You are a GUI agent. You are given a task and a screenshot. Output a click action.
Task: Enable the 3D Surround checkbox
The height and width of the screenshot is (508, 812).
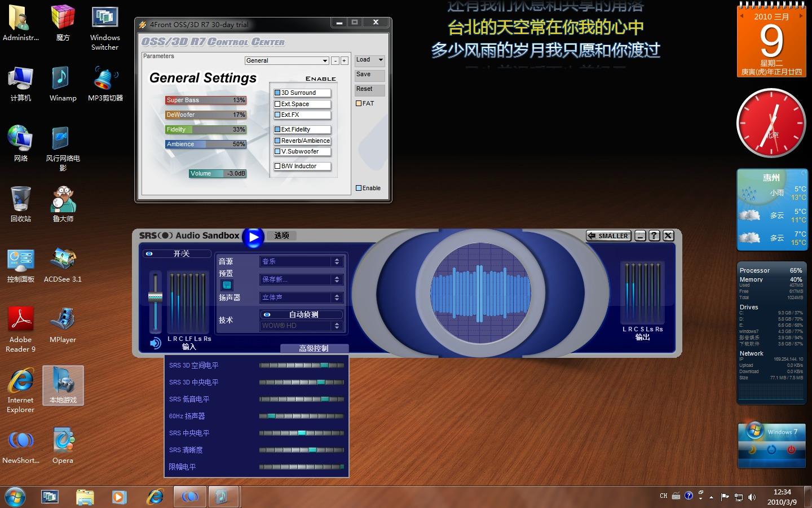277,93
